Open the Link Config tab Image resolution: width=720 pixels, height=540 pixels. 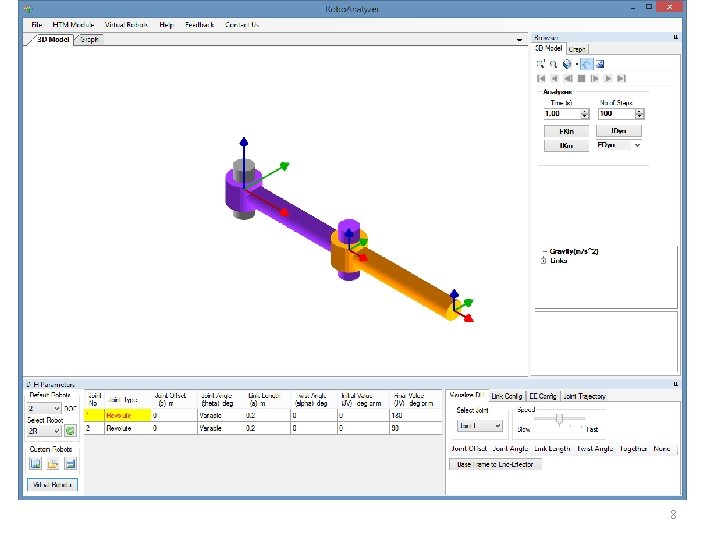coord(506,396)
